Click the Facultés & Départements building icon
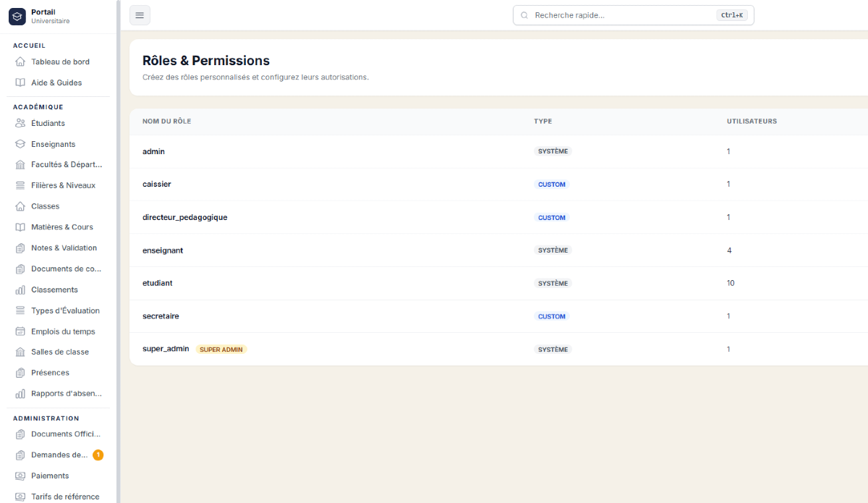Screen dimensions: 868x503 pos(20,164)
